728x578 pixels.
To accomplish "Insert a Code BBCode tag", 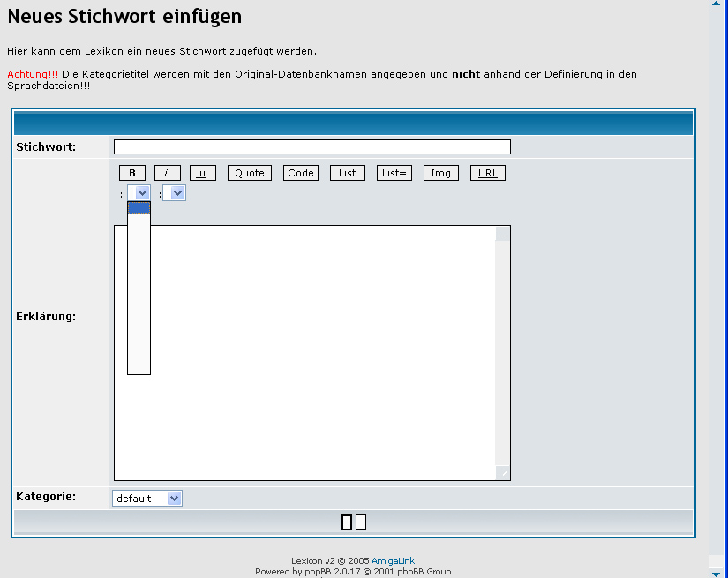I will tap(301, 173).
